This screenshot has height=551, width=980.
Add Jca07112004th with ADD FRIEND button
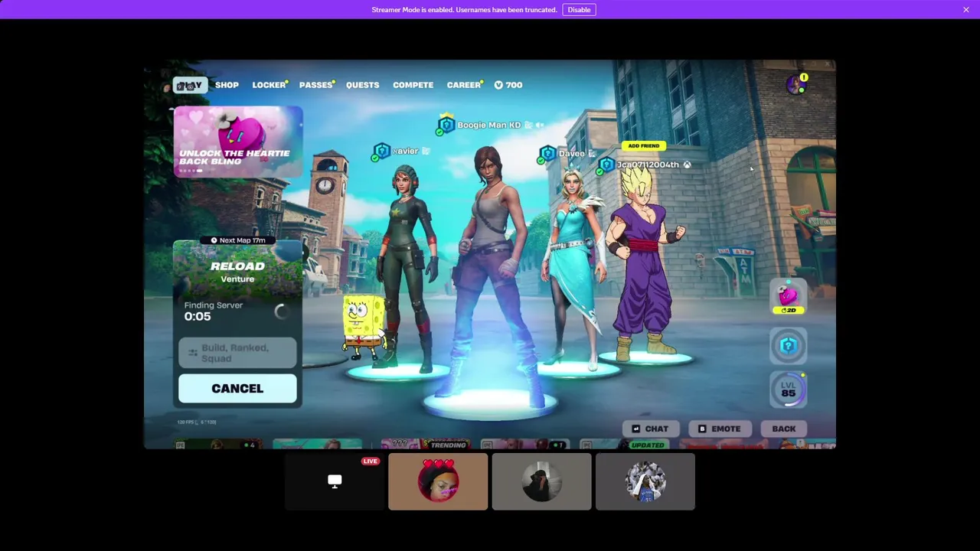(643, 145)
